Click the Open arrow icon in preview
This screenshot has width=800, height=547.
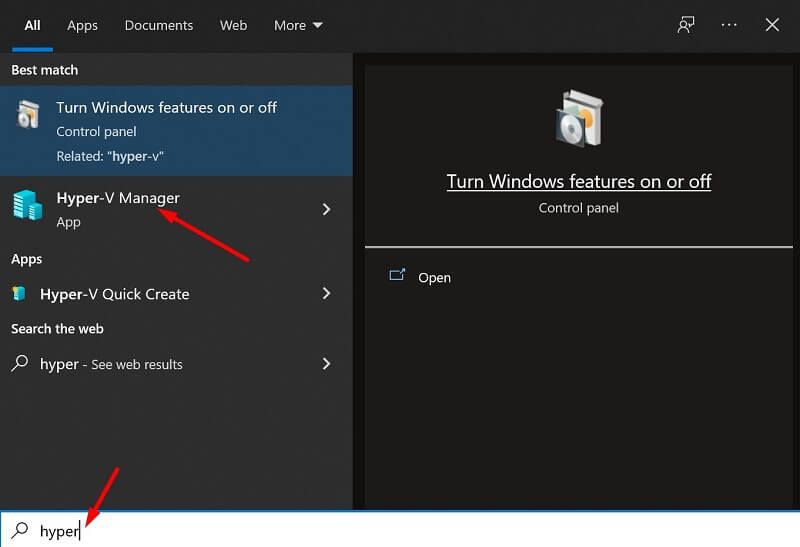point(397,275)
